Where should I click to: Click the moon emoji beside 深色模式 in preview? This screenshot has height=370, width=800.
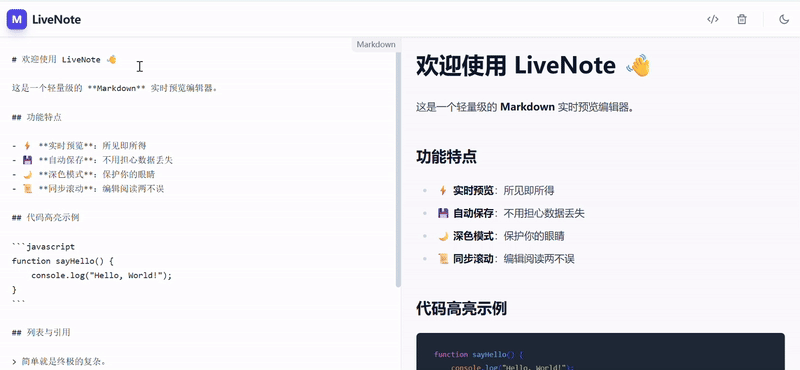[x=443, y=236]
